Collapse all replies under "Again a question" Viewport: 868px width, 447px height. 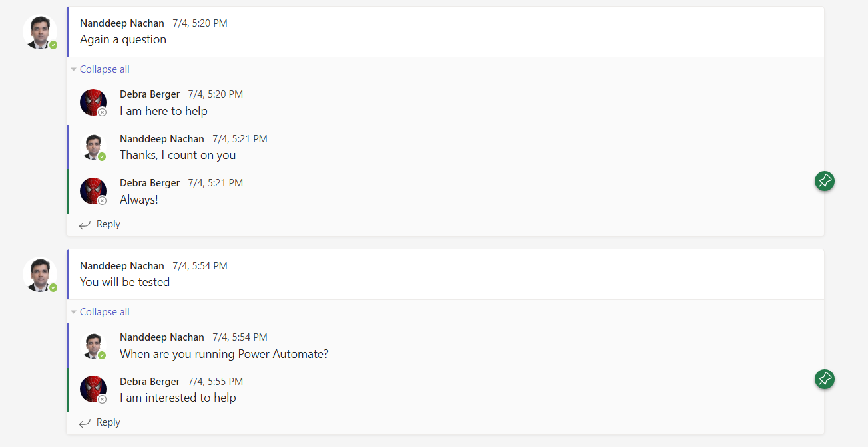105,69
